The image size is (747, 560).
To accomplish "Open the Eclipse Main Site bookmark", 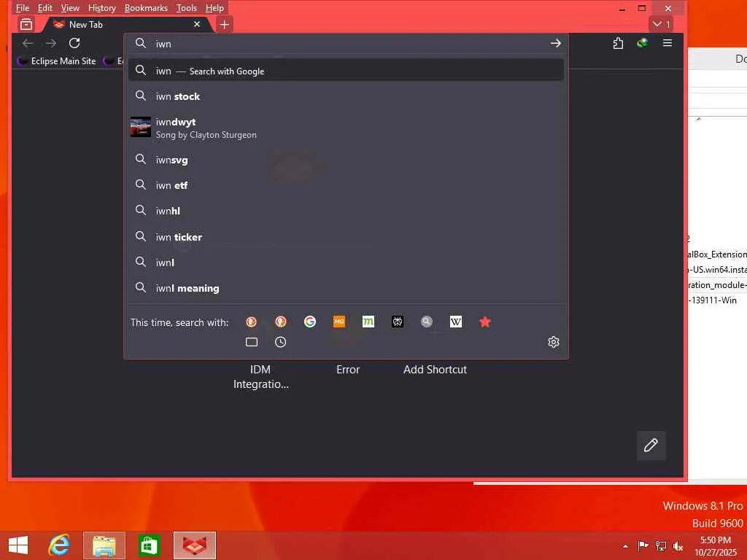I will coord(57,61).
